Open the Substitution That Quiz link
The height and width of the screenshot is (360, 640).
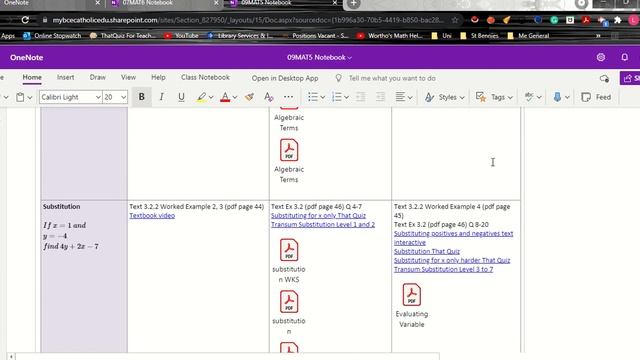tap(427, 251)
